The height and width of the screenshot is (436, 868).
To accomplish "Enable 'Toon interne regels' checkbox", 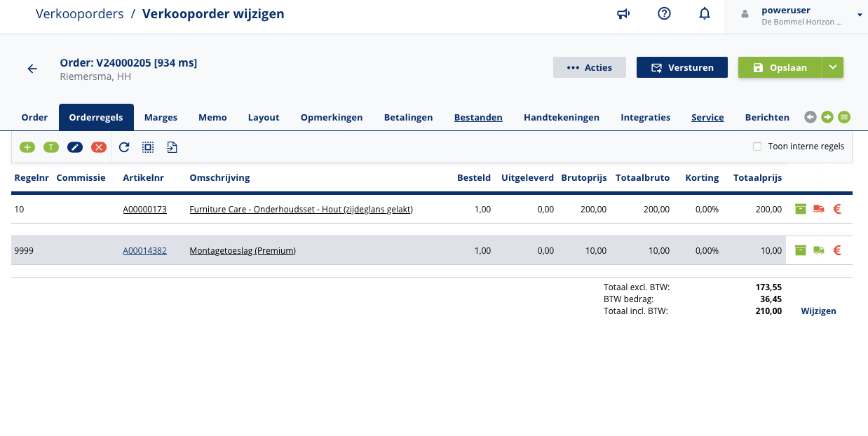I will (x=757, y=147).
